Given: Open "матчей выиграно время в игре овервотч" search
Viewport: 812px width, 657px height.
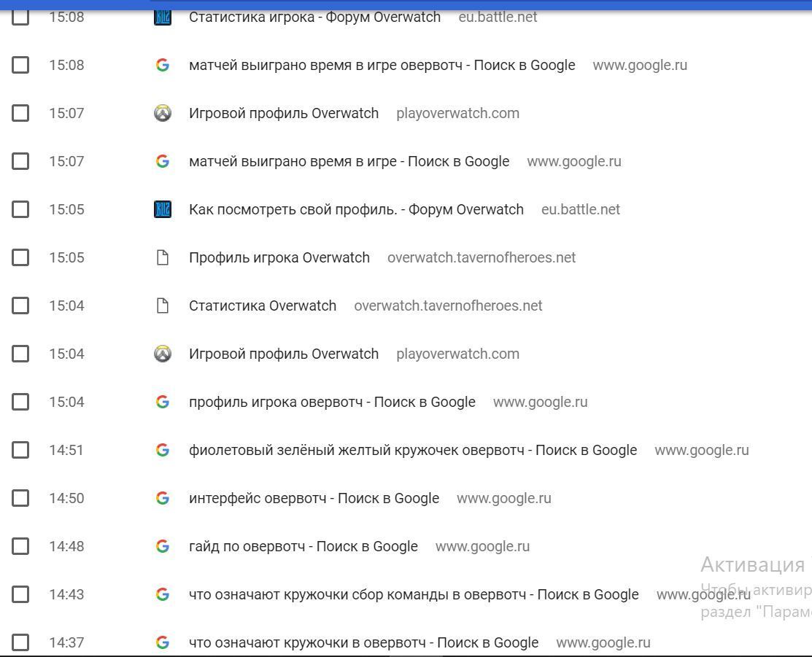Looking at the screenshot, I should point(382,65).
